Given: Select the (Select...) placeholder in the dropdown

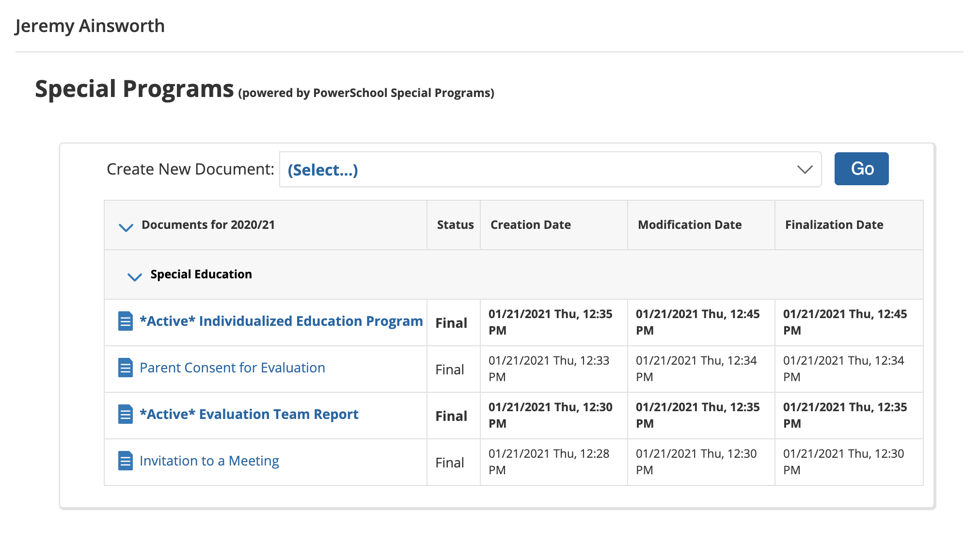Looking at the screenshot, I should point(322,169).
